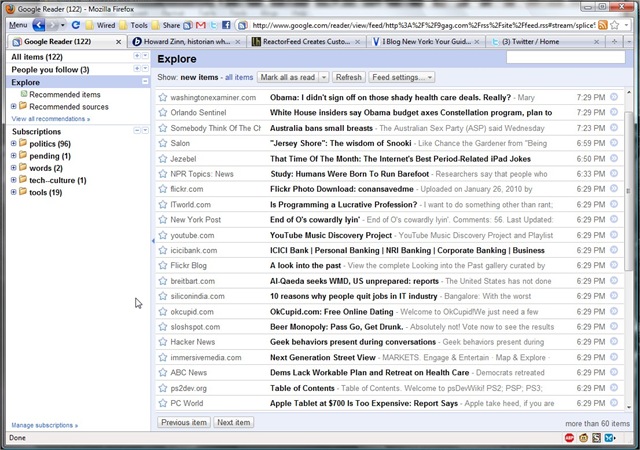Click the Next item button
Screen dimensions: 640x450
[233, 422]
